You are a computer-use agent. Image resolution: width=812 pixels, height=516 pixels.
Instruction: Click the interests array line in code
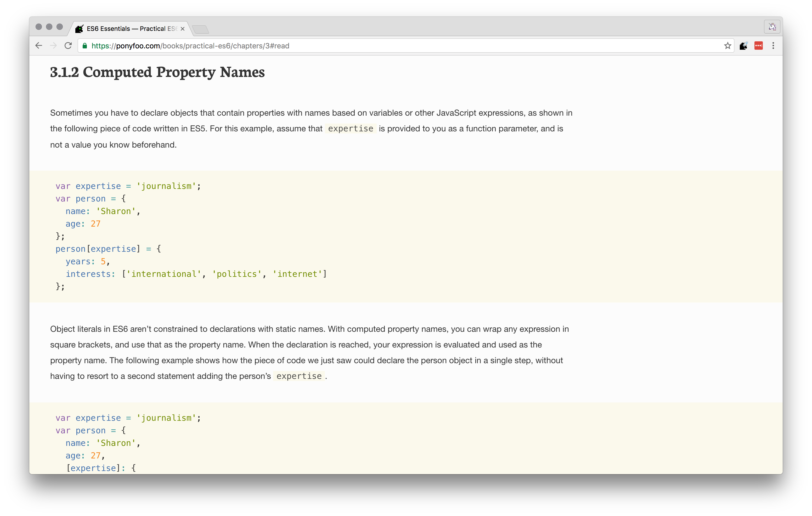point(196,274)
